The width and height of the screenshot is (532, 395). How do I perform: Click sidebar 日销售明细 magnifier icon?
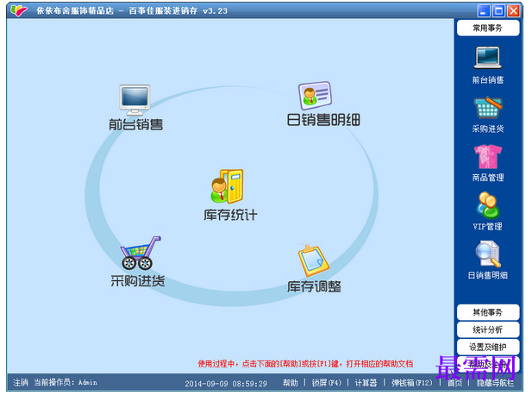487,254
